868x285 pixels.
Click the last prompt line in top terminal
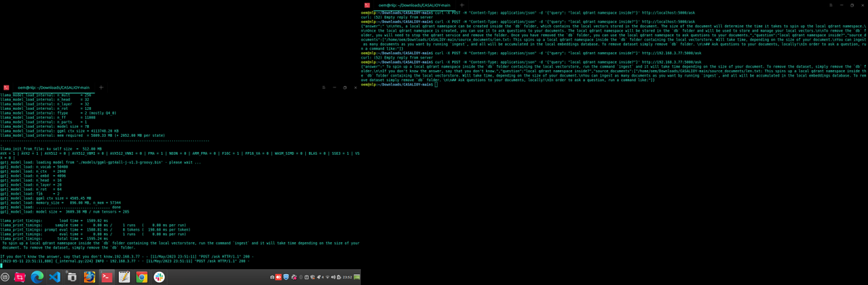(x=399, y=84)
